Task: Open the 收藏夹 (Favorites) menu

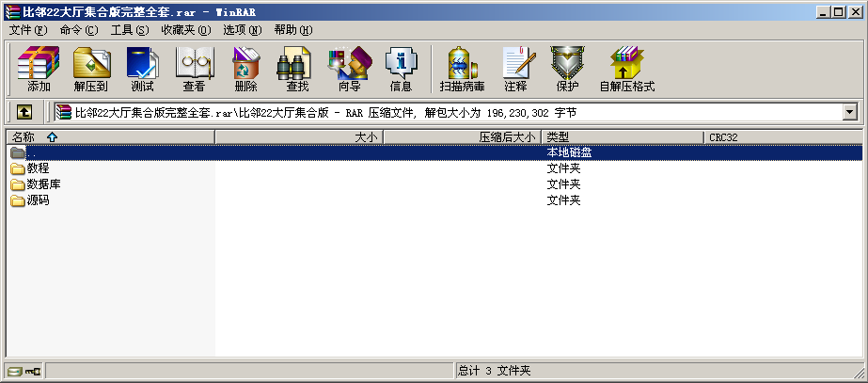Action: (185, 30)
